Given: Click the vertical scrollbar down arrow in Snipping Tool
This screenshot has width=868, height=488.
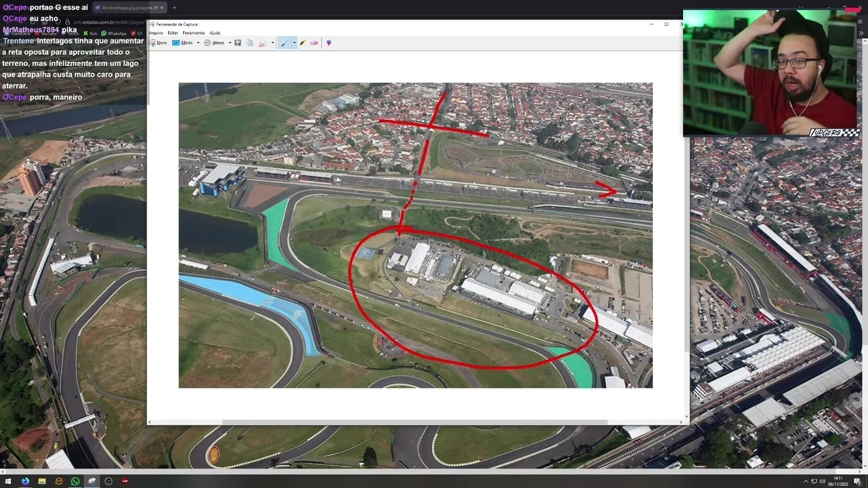Looking at the screenshot, I should [686, 416].
